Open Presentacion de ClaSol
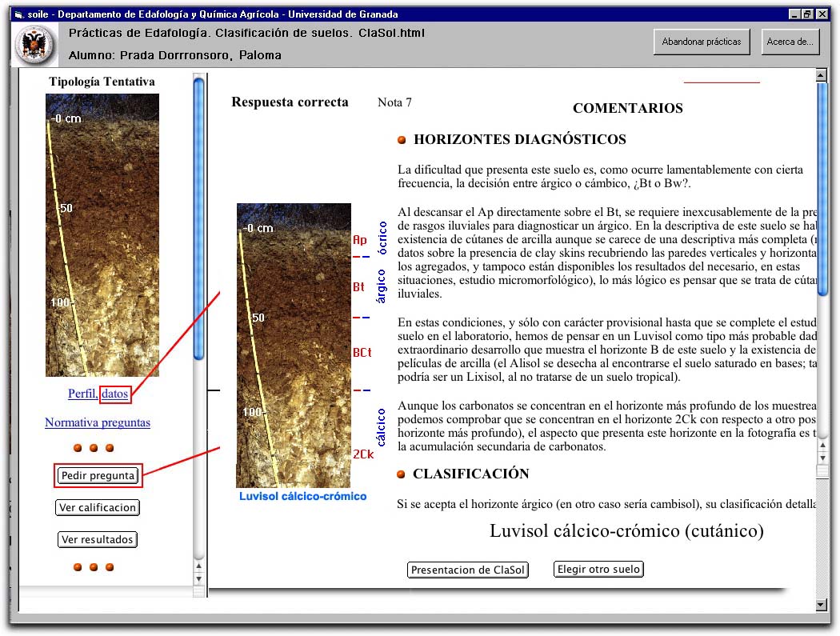 [x=468, y=570]
